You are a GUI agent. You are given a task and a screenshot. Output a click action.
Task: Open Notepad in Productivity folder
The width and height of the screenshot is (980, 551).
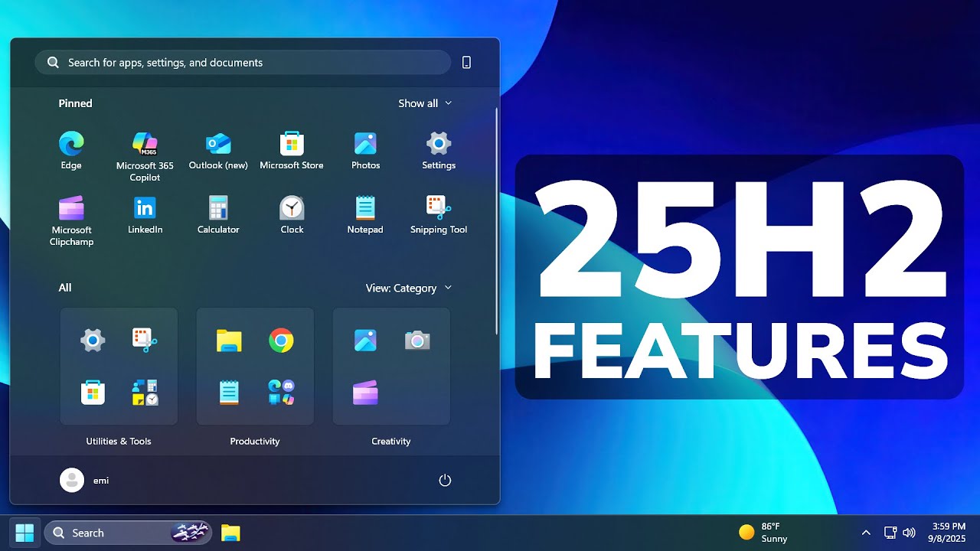tap(229, 393)
